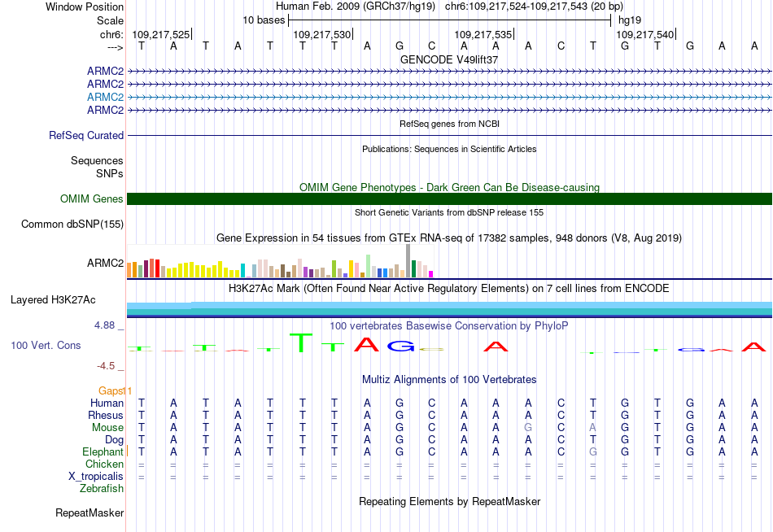The image size is (773, 532).
Task: Click the 100 Vert. Cons label
Action: pyautogui.click(x=46, y=345)
